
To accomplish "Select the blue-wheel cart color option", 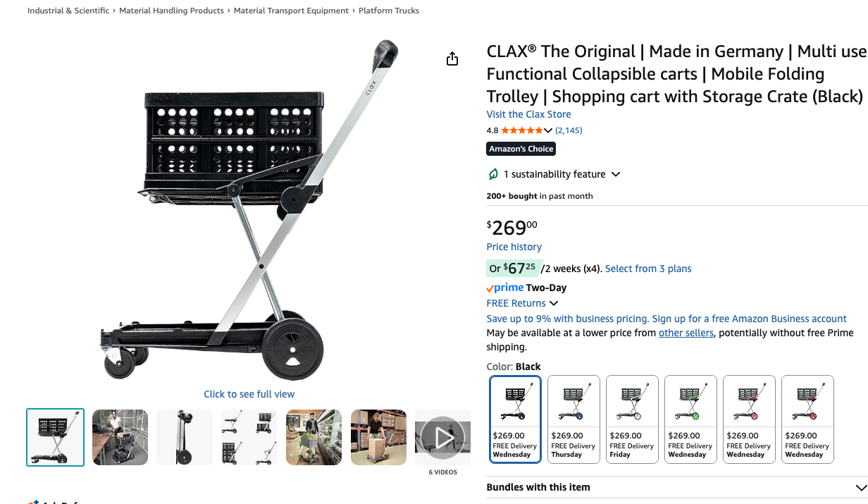I will coord(573,419).
